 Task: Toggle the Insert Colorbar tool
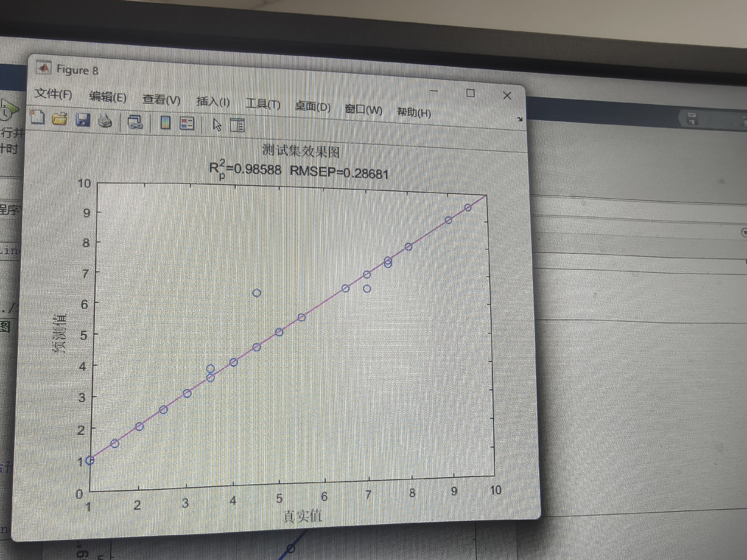coord(165,123)
